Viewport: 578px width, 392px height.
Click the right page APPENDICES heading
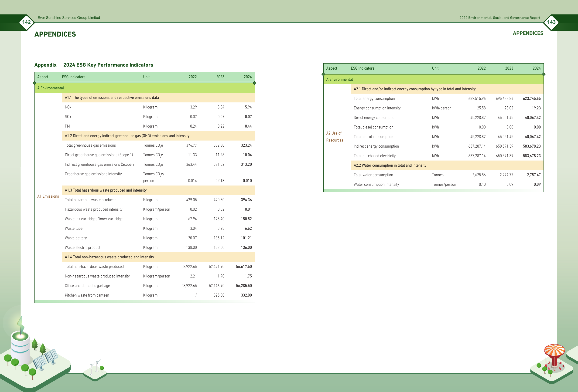tap(528, 33)
